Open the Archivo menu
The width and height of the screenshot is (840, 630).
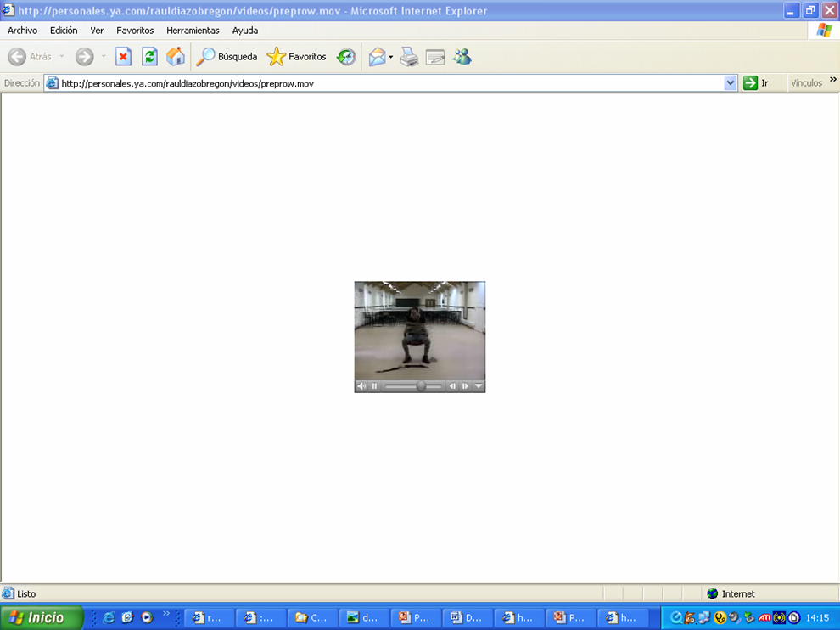(22, 31)
